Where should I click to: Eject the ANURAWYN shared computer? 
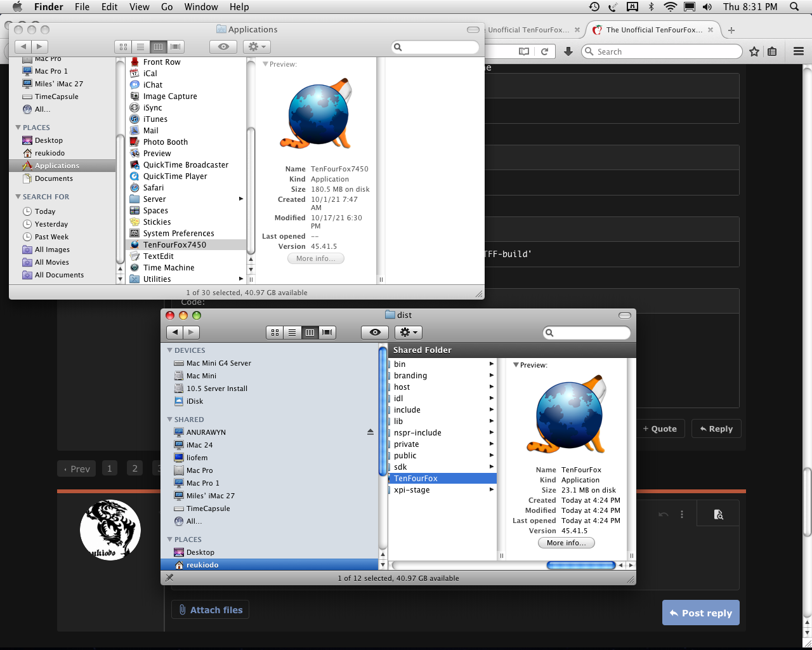pyautogui.click(x=370, y=432)
